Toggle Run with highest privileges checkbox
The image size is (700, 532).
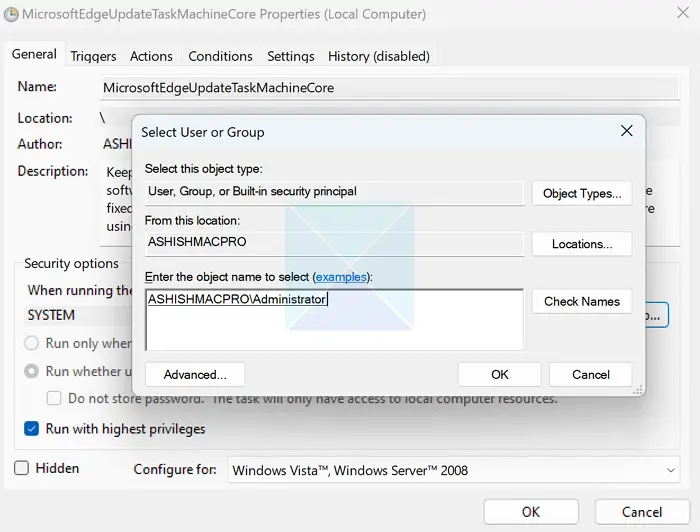(x=31, y=429)
